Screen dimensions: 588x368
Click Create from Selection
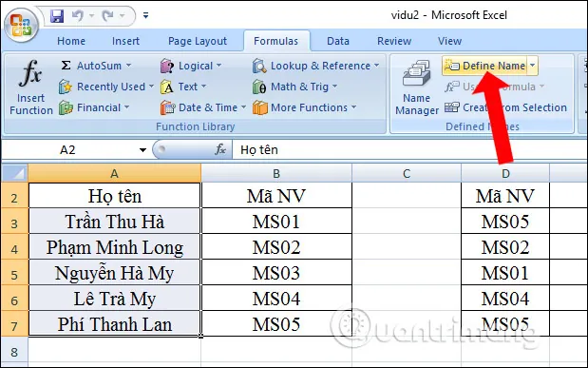tap(505, 107)
